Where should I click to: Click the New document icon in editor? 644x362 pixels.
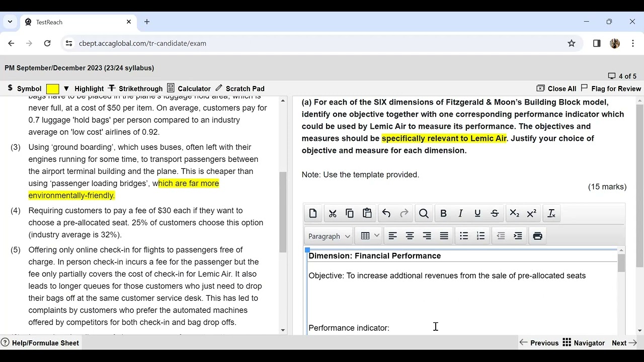tap(313, 213)
